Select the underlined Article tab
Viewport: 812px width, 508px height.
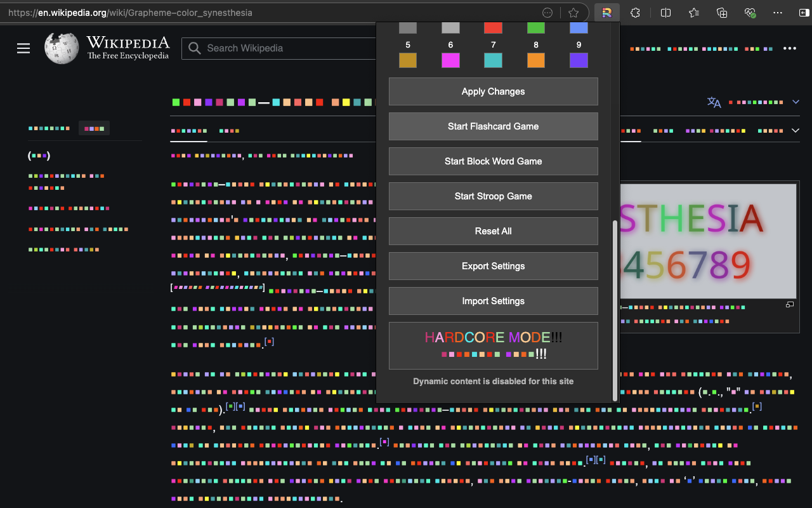click(x=188, y=131)
